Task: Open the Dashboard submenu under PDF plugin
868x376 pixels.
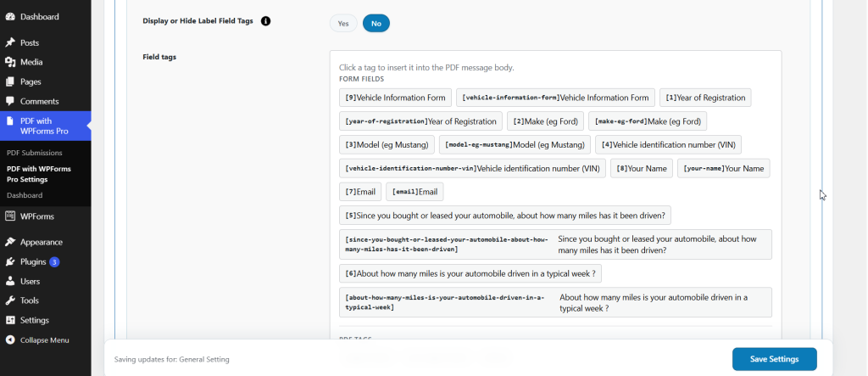Action: [x=25, y=195]
